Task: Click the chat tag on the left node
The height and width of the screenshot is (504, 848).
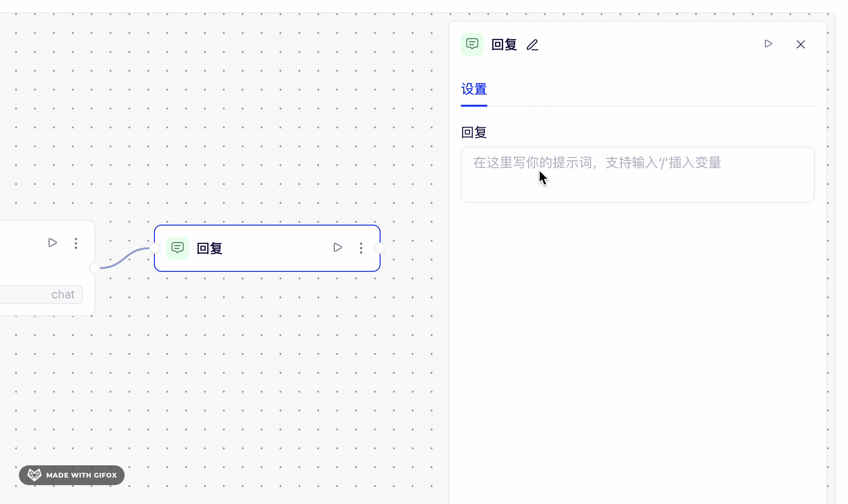Action: [63, 294]
